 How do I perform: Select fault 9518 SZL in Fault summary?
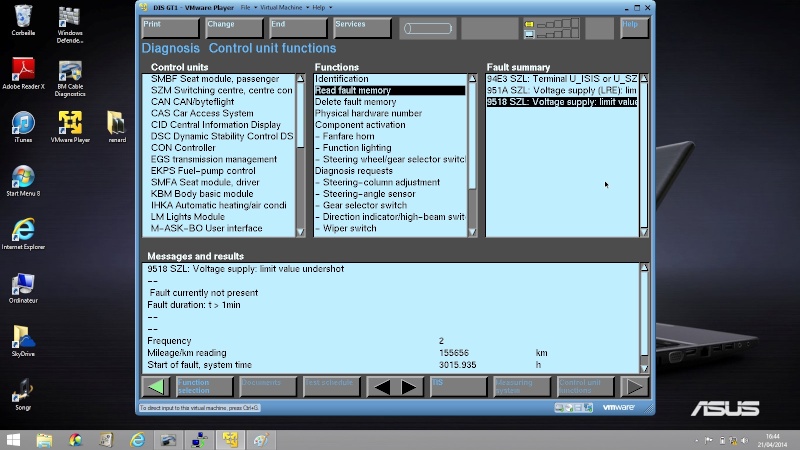point(562,102)
